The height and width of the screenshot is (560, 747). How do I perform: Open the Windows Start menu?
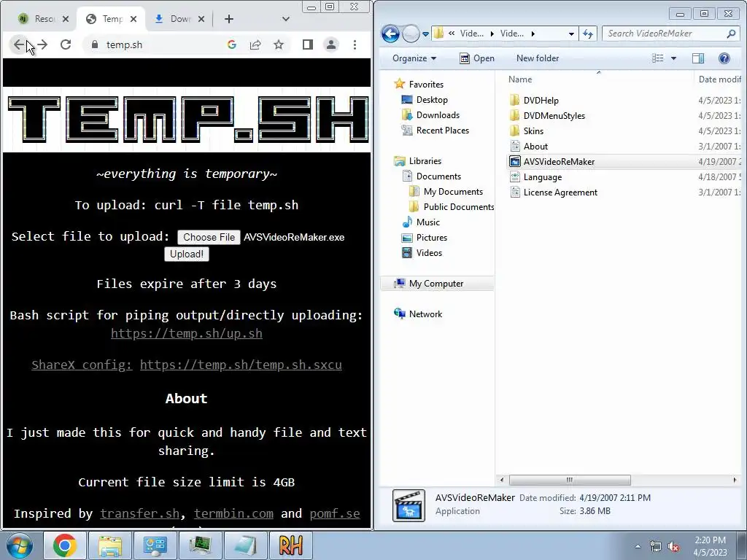tap(19, 545)
